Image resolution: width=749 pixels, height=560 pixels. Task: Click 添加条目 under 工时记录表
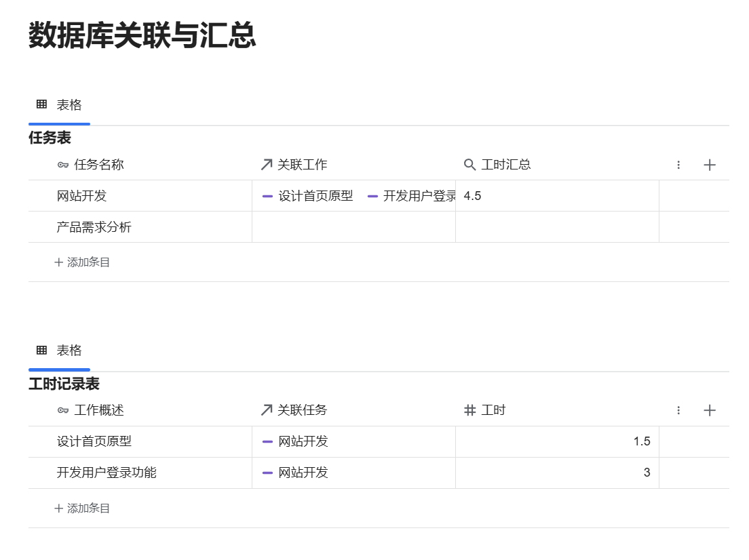82,508
